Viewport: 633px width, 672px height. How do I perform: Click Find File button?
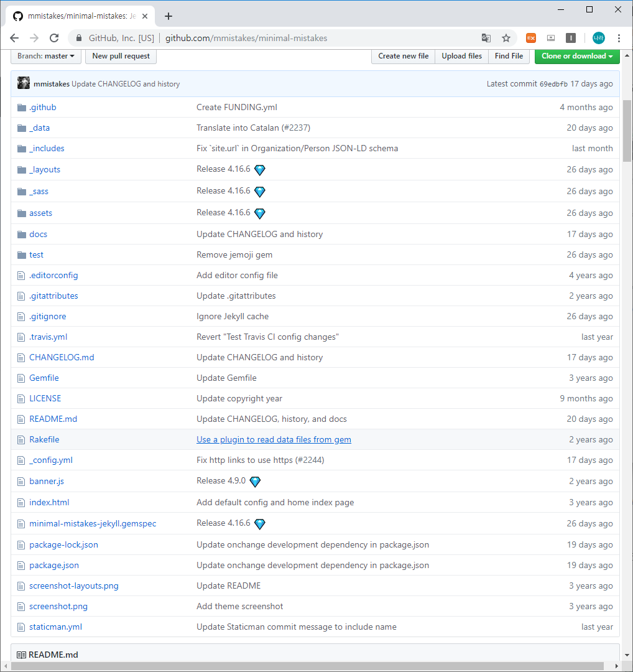(509, 56)
